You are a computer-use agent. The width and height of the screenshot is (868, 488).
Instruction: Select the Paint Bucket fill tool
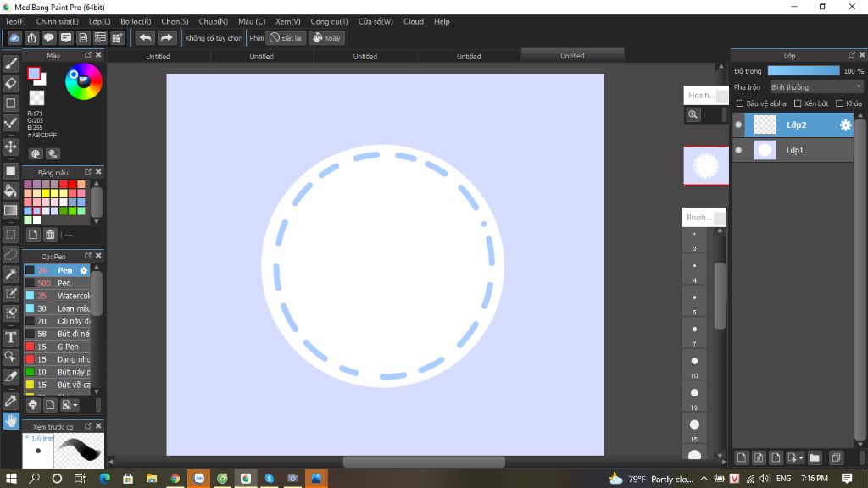(10, 191)
